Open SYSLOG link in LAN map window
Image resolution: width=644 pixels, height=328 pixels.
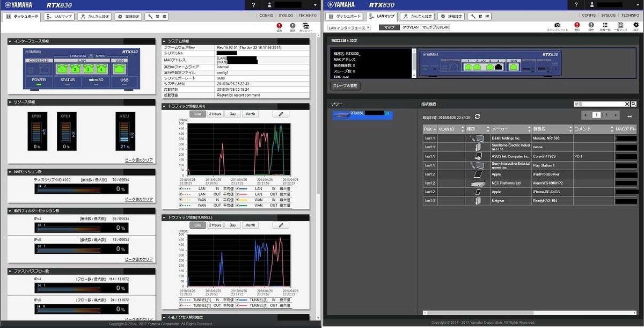click(608, 16)
